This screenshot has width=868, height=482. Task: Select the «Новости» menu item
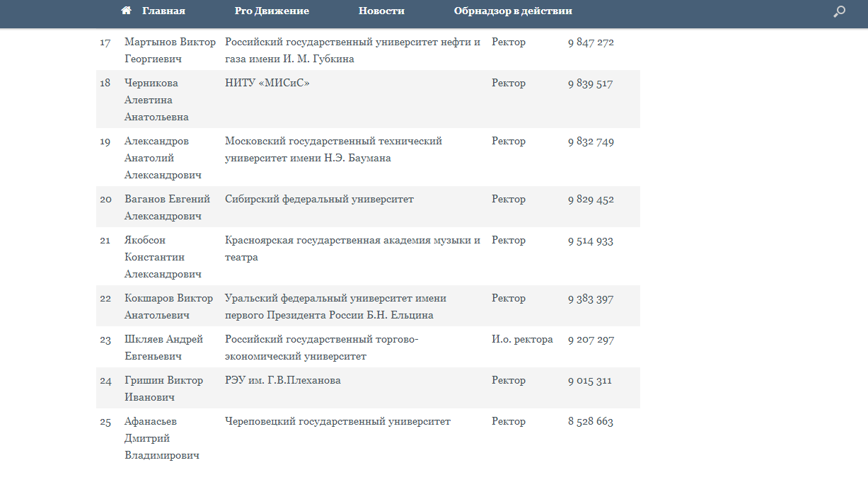(381, 11)
